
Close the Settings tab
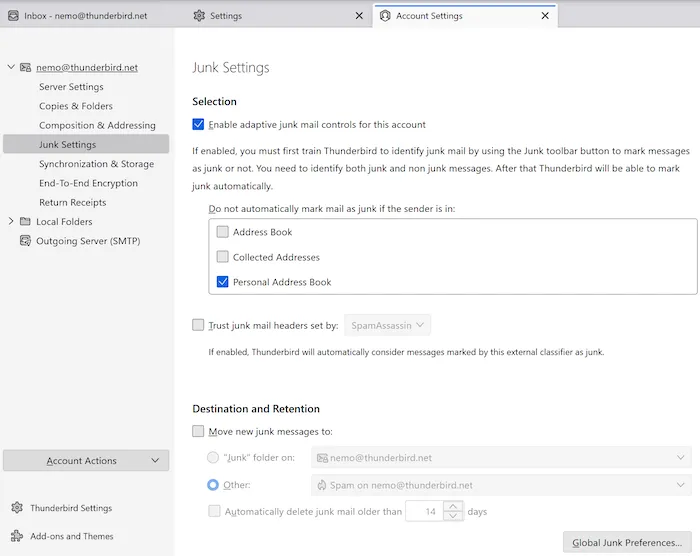(x=359, y=16)
